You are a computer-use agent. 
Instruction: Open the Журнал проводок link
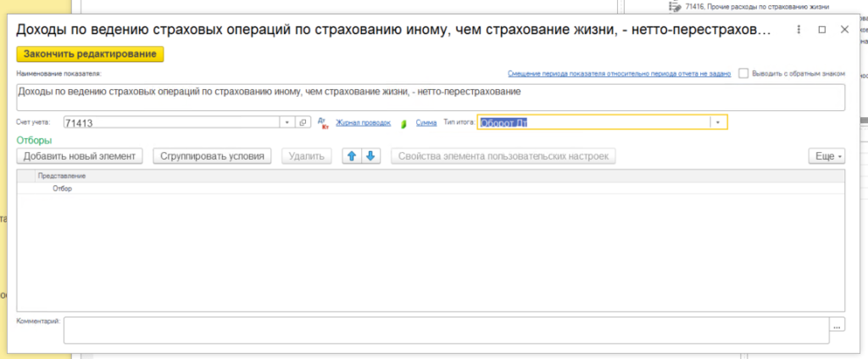363,123
